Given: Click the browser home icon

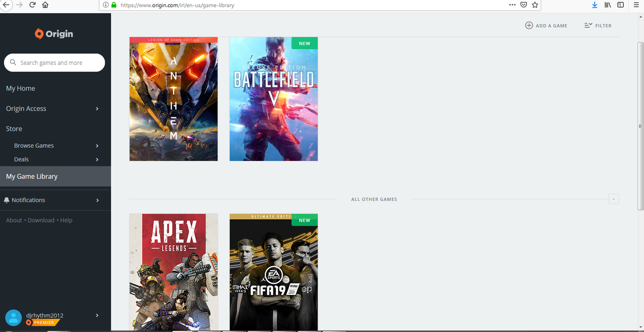Looking at the screenshot, I should click(x=45, y=5).
